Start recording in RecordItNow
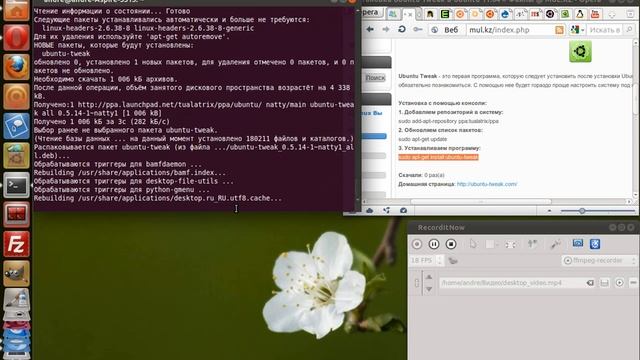 pos(417,244)
